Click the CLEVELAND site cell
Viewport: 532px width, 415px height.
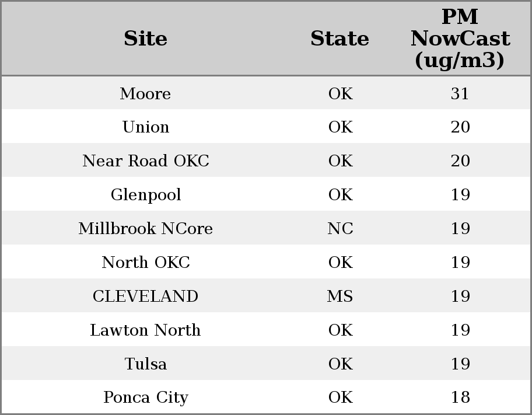pos(146,296)
